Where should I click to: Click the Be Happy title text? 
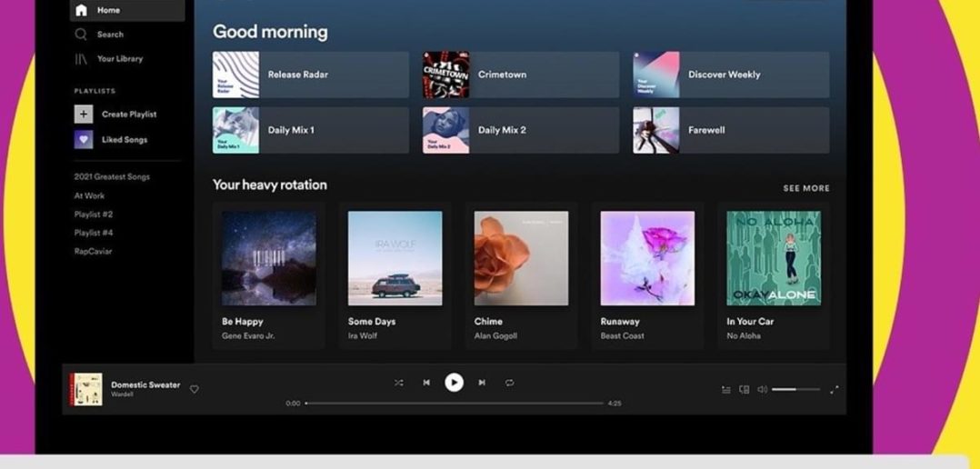coord(243,322)
